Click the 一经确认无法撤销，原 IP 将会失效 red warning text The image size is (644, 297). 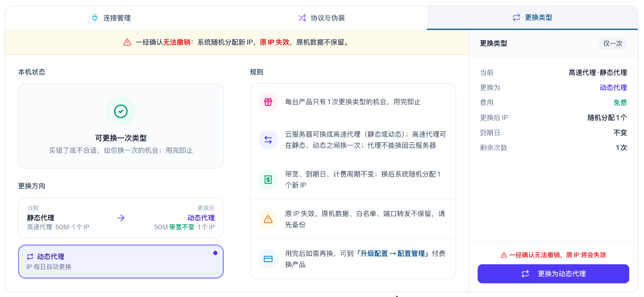click(557, 255)
